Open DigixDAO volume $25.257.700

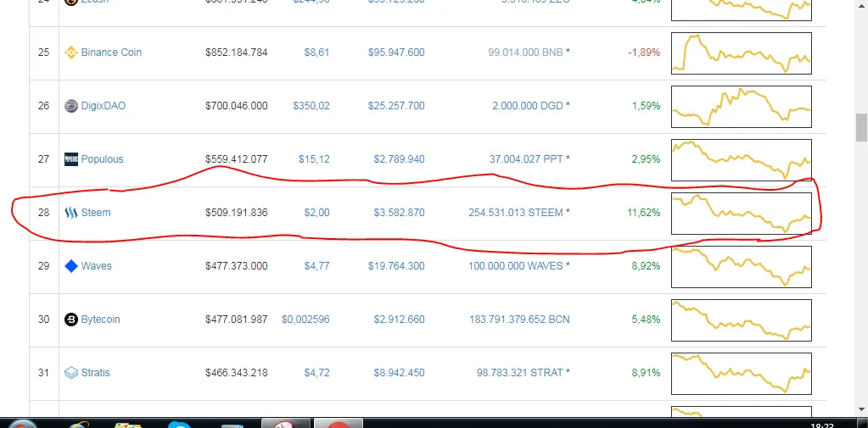[x=396, y=106]
